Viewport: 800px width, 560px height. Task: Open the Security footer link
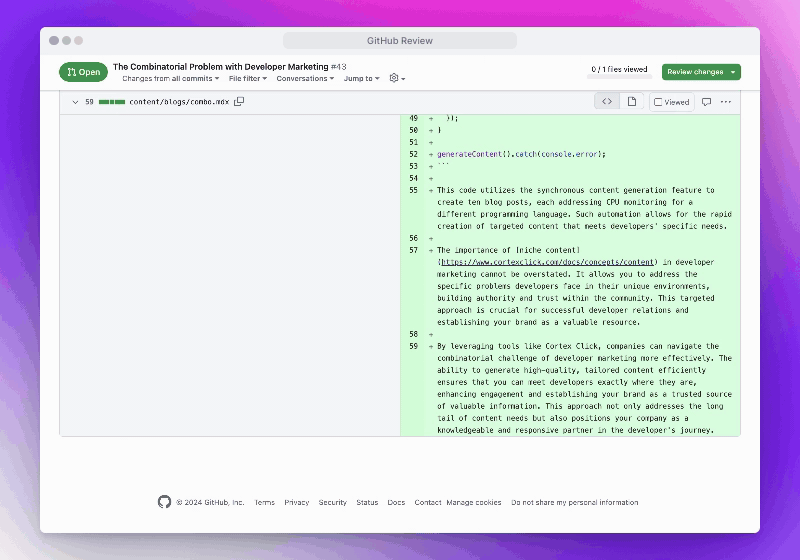[332, 502]
